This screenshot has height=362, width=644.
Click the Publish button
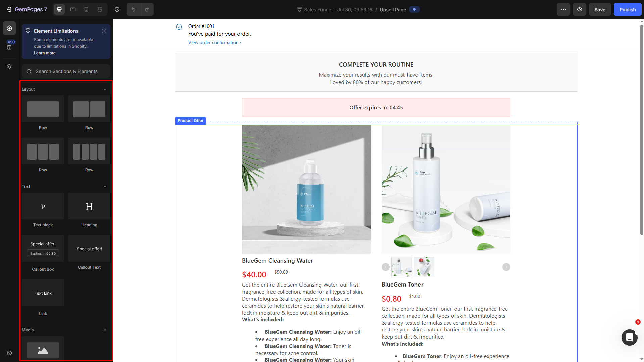pos(627,9)
